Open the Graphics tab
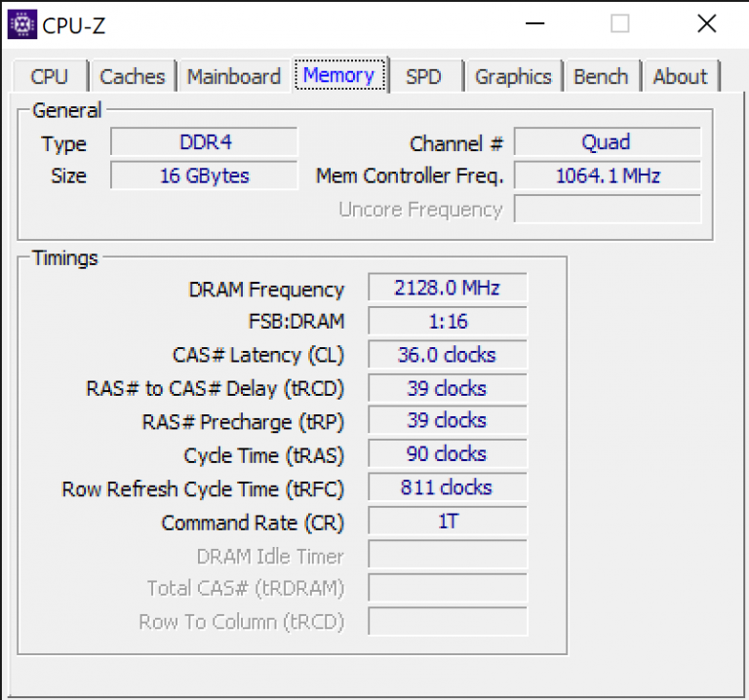 [x=513, y=77]
